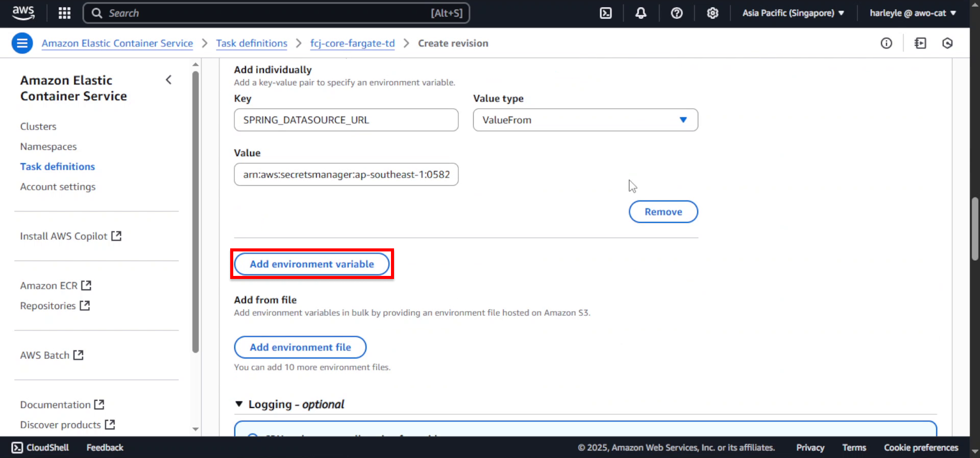Click the Remove button
The width and height of the screenshot is (980, 458).
663,212
